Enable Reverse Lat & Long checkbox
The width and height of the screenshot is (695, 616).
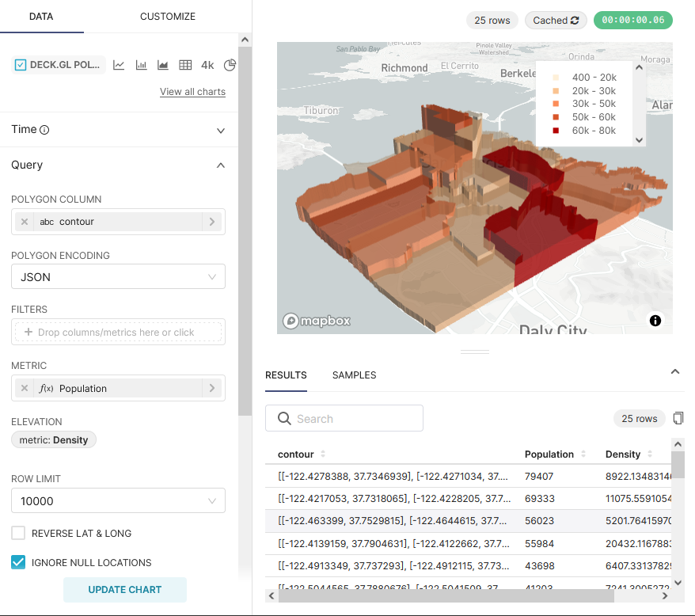tap(18, 533)
